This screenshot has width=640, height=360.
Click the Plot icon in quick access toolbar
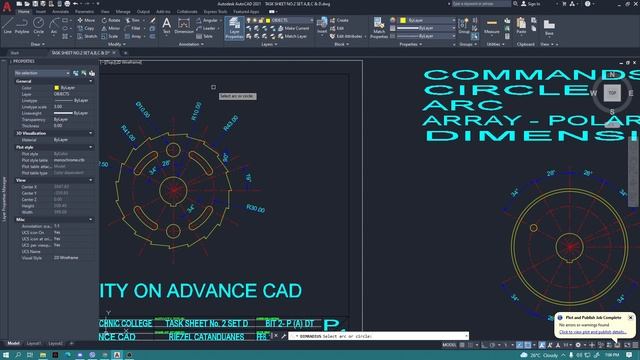[x=67, y=4]
